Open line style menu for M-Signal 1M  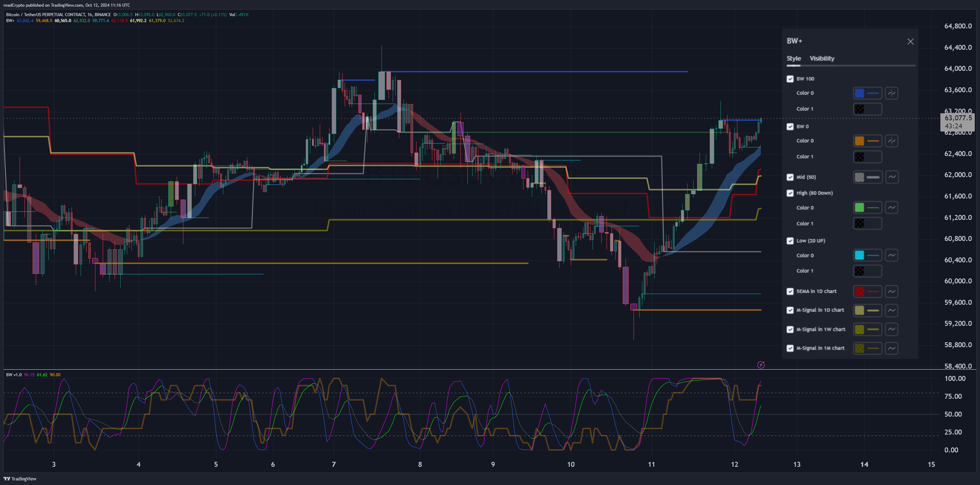coord(892,348)
